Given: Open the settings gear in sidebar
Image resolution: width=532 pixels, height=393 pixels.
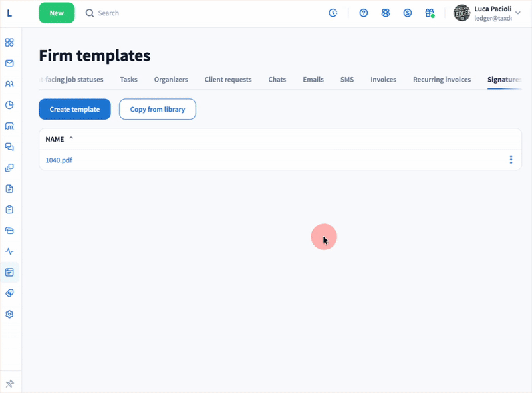Looking at the screenshot, I should click(x=9, y=314).
